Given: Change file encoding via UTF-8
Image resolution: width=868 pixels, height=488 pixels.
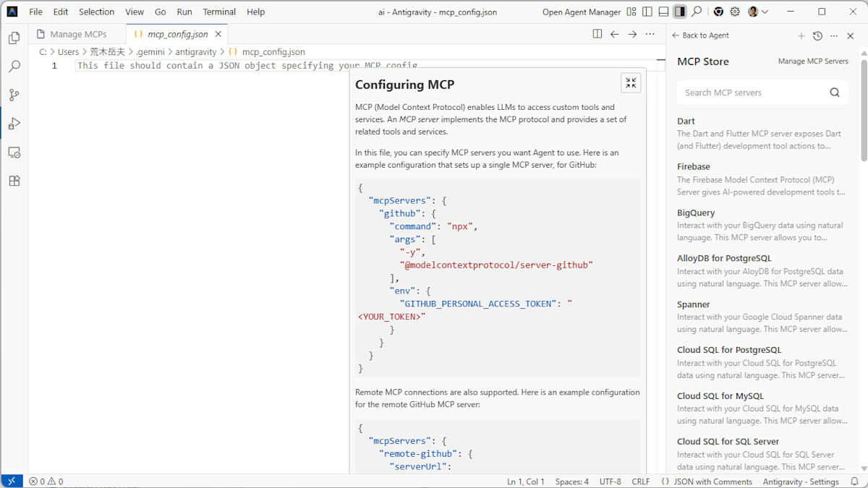Looking at the screenshot, I should click(610, 481).
